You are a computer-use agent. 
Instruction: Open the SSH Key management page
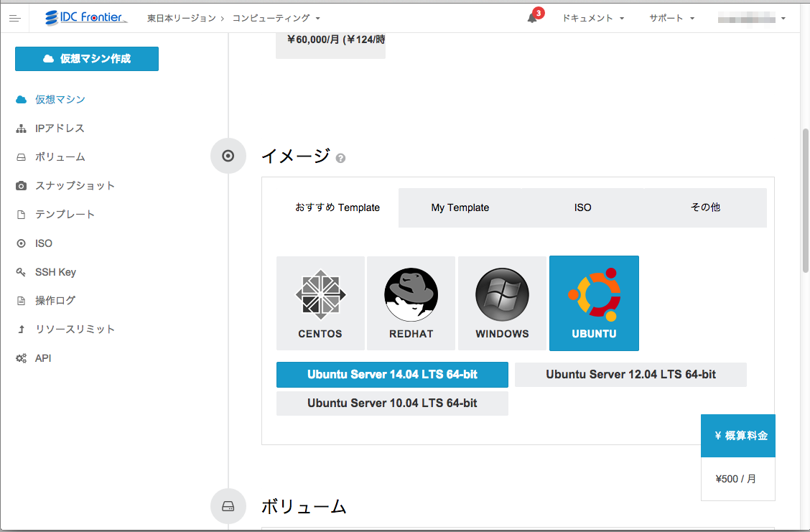[x=56, y=271]
